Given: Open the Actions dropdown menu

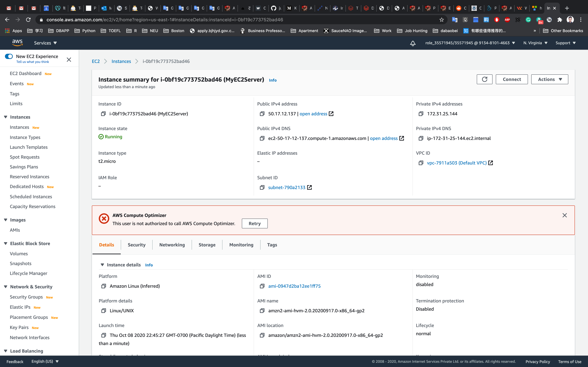Looking at the screenshot, I should pyautogui.click(x=549, y=79).
